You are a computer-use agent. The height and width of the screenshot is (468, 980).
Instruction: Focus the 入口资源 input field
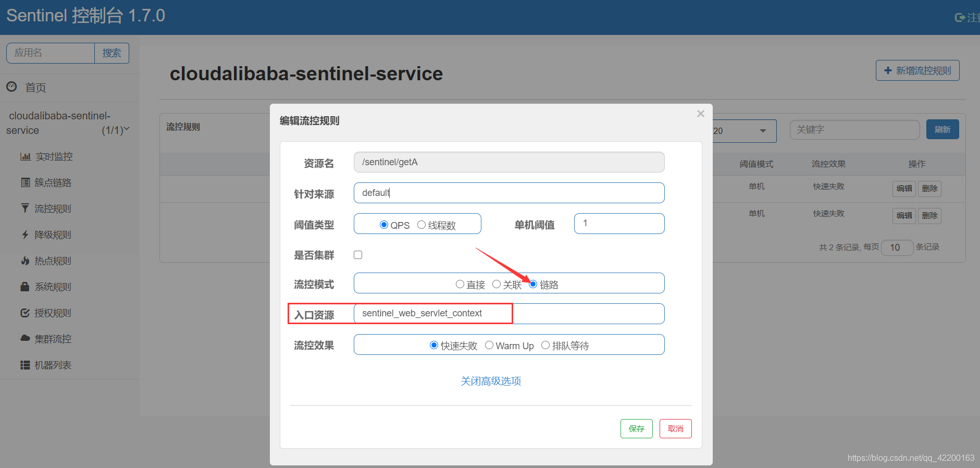pos(509,314)
